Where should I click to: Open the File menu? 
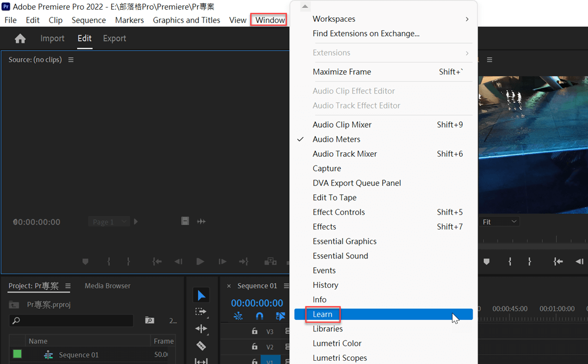click(x=10, y=20)
